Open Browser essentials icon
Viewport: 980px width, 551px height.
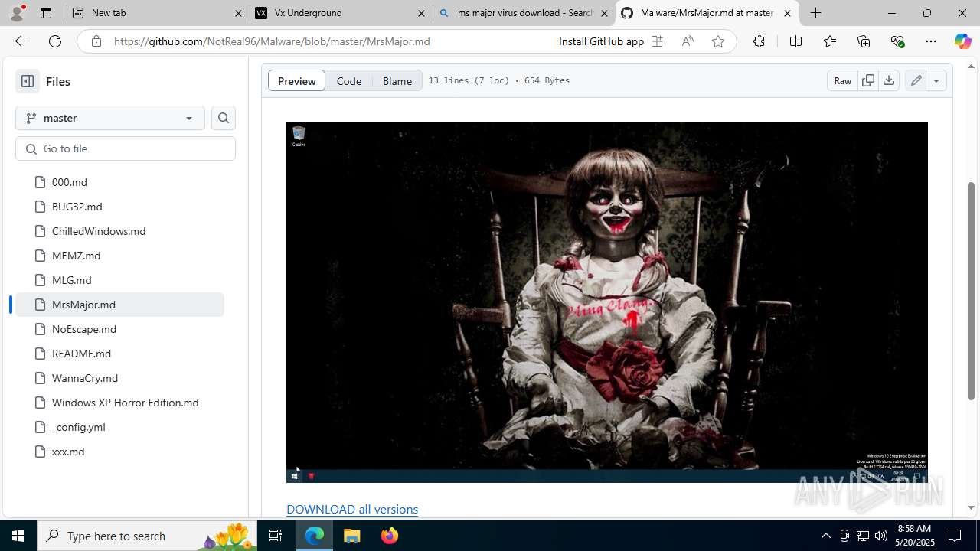898,41
